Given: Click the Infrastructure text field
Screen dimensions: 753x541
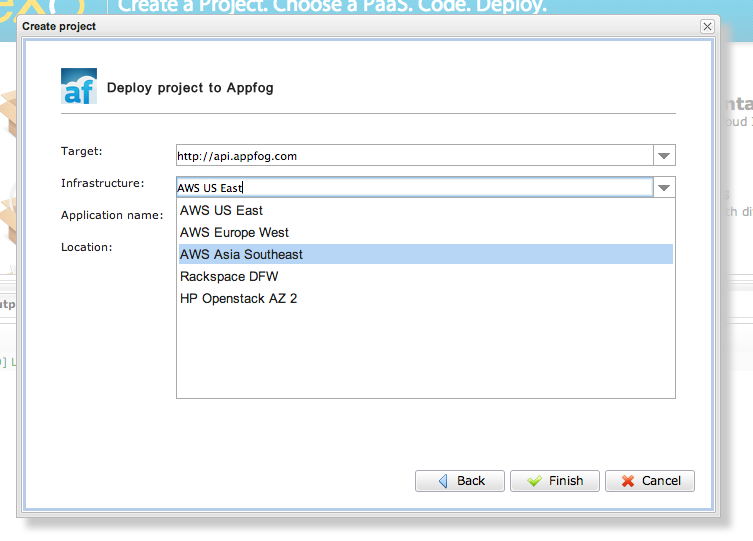Looking at the screenshot, I should [x=414, y=188].
